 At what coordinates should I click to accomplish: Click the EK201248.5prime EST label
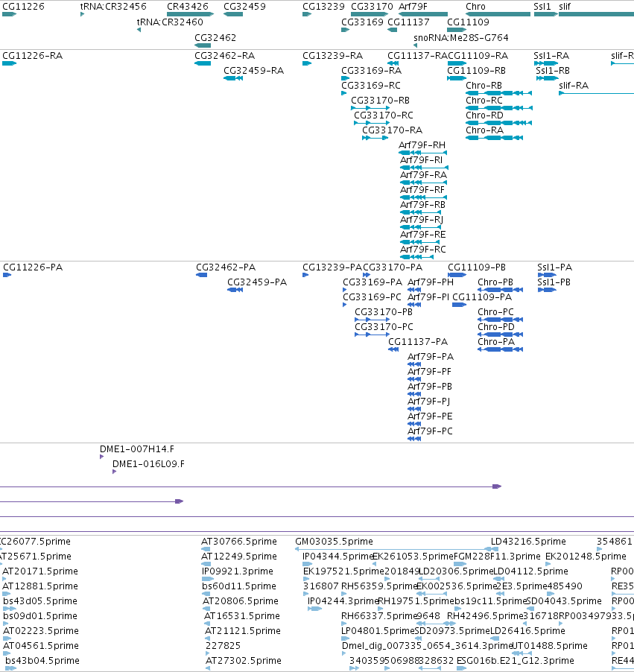pos(586,557)
